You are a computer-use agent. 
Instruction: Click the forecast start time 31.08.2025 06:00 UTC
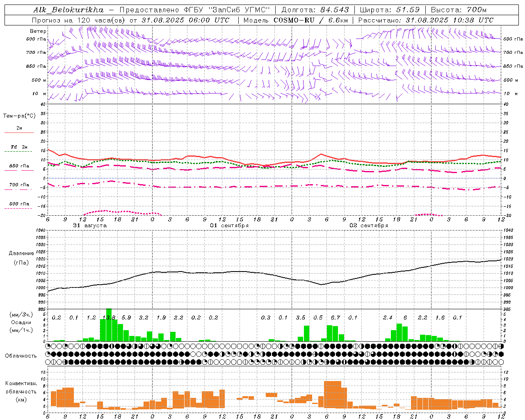(x=186, y=20)
